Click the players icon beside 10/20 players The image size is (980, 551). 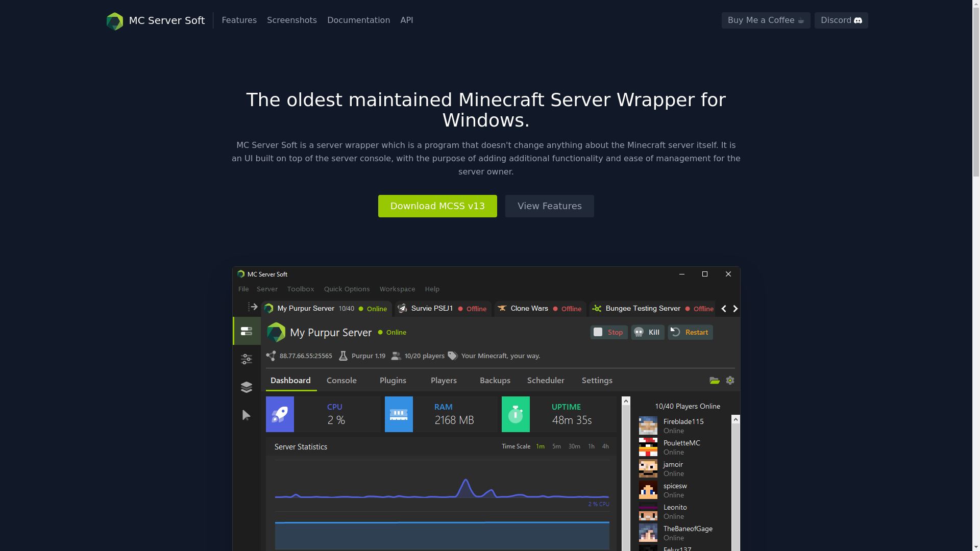[x=396, y=356]
